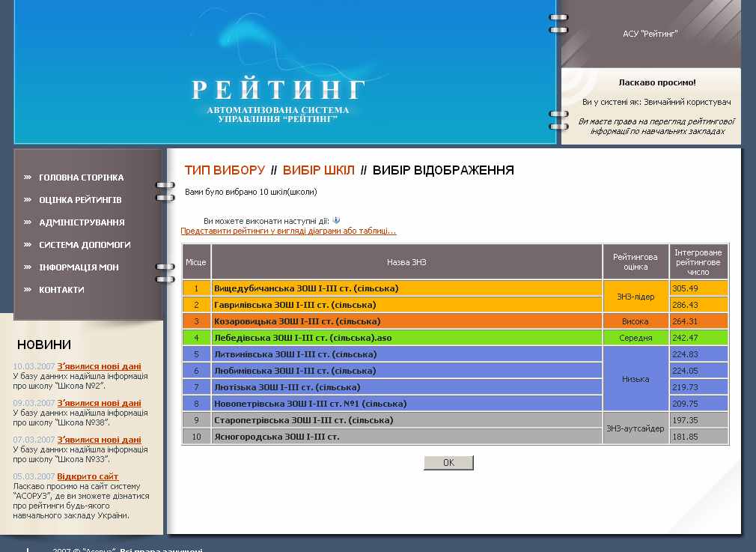The width and height of the screenshot is (756, 552).
Task: Click 'Інтегроване рейтингове число' column header
Action: pos(698,262)
